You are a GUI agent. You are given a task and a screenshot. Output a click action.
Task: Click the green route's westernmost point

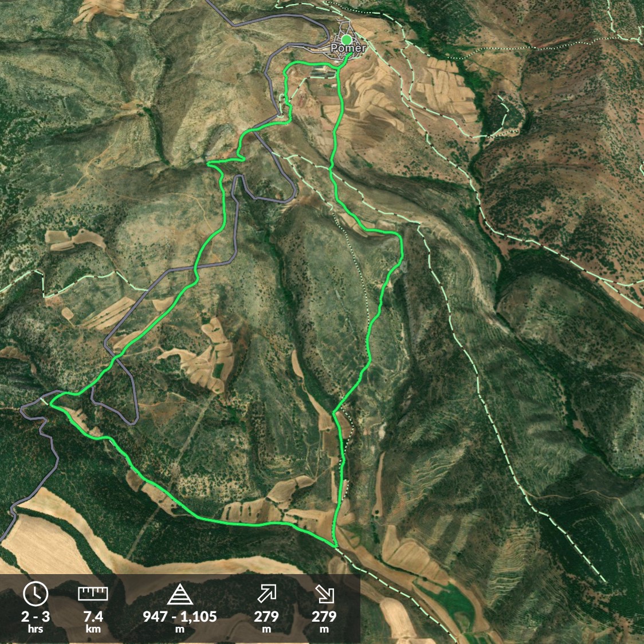(50, 403)
